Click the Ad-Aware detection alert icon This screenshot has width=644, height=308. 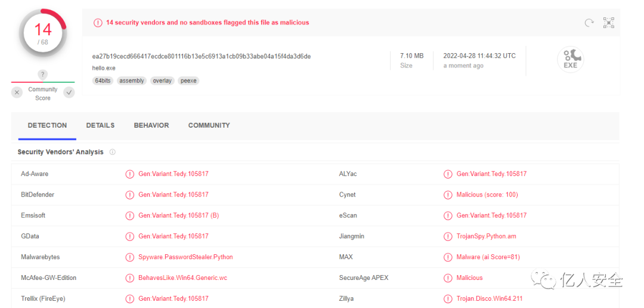click(x=130, y=174)
